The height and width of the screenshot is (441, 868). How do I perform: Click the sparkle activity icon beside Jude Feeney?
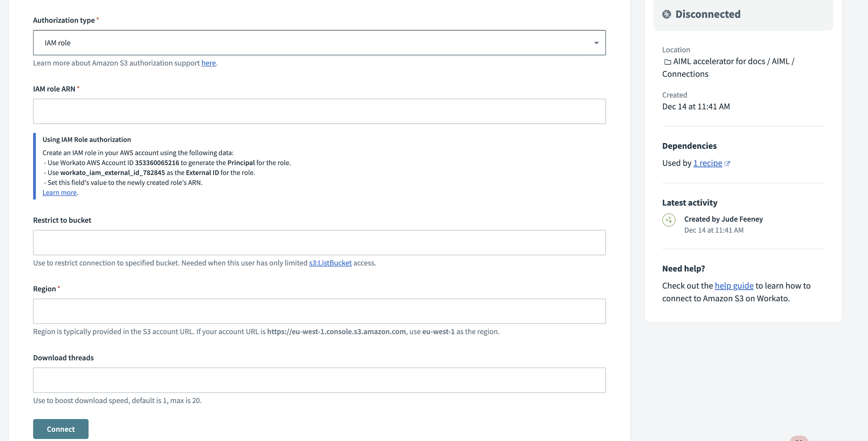coord(669,220)
